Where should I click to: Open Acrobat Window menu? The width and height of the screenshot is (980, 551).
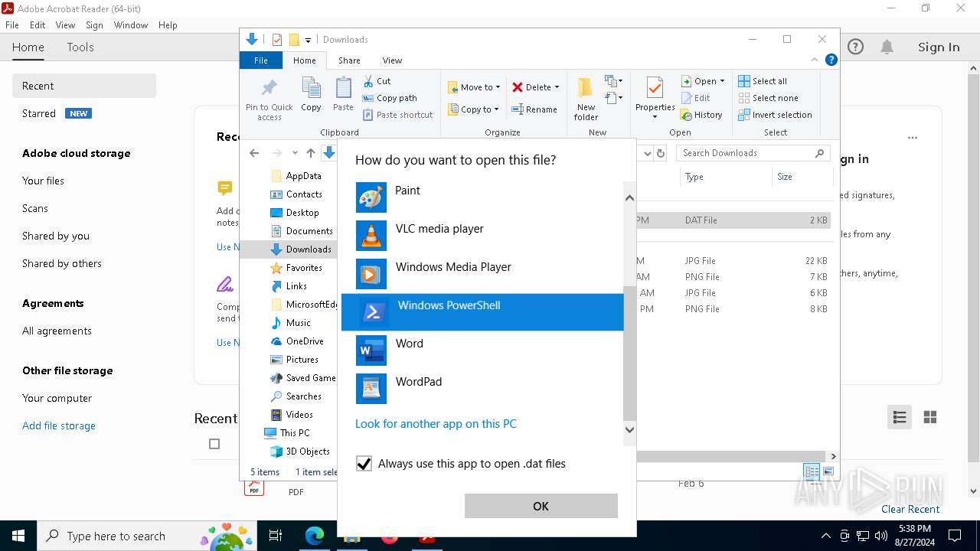[x=131, y=25]
